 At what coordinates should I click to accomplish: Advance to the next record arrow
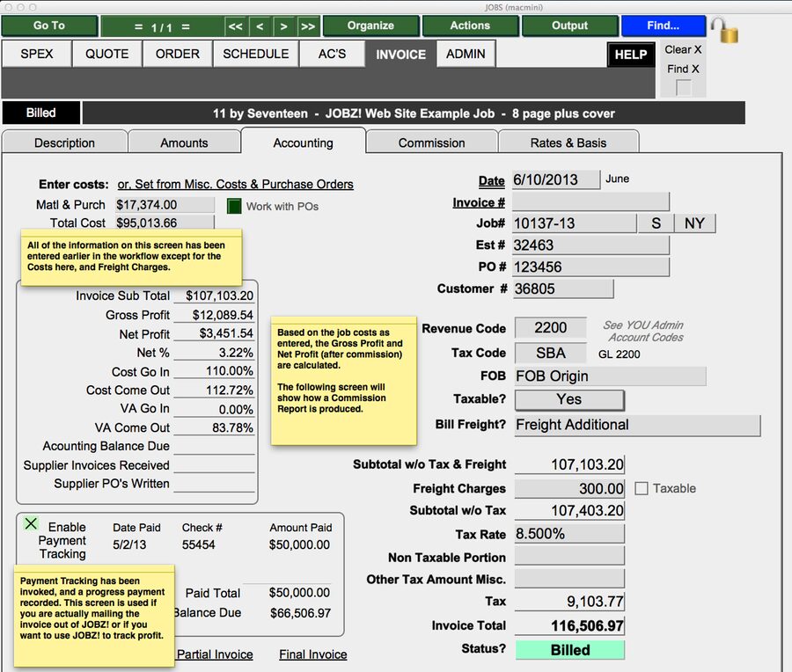click(283, 26)
